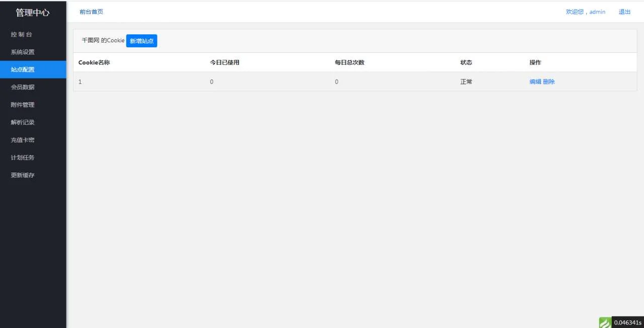Open the 解析记录 sidebar entry

click(23, 123)
